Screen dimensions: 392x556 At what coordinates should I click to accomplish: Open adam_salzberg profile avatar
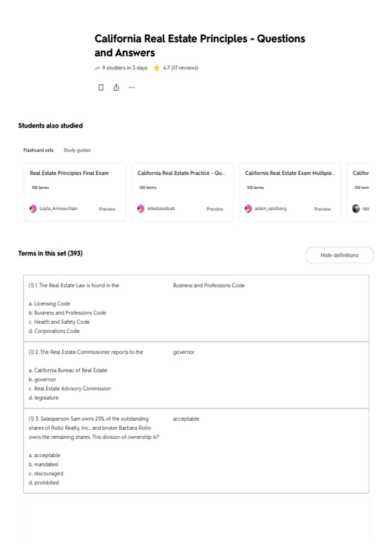(248, 209)
